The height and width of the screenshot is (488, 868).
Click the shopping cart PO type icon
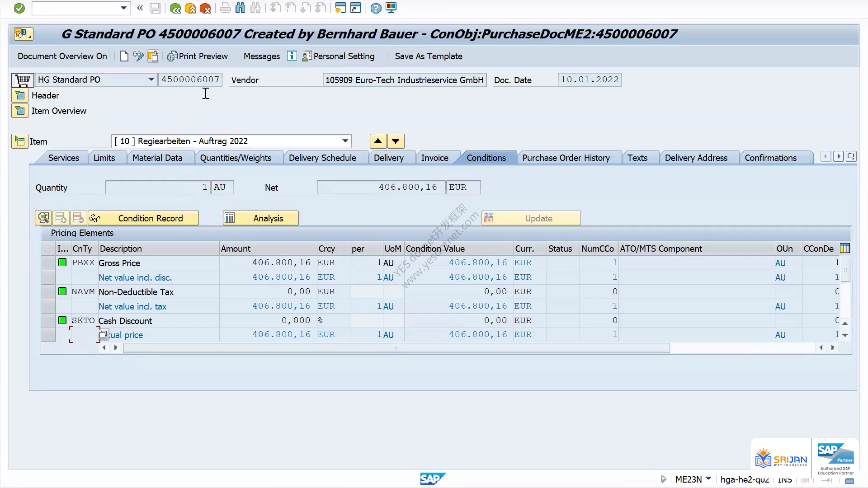[x=23, y=80]
